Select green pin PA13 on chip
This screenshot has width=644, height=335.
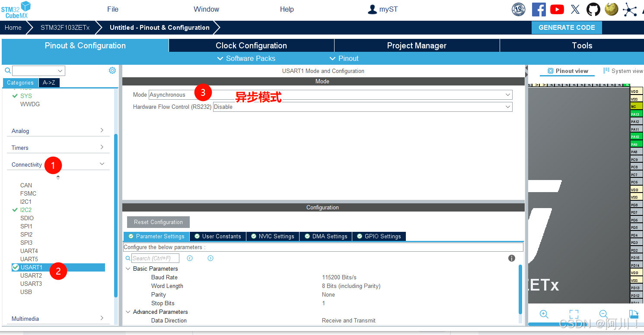tap(637, 114)
